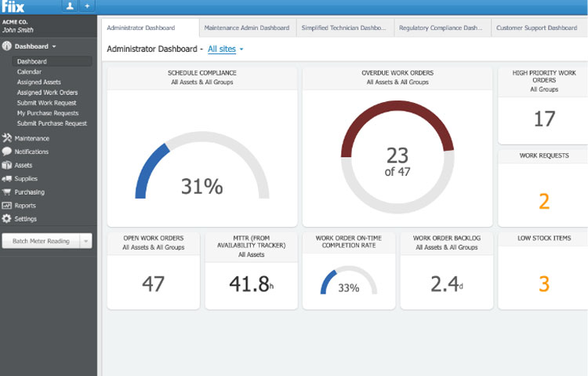Viewport: 588px width, 376px height.
Task: Click the Reports chart icon in sidebar
Action: click(7, 206)
